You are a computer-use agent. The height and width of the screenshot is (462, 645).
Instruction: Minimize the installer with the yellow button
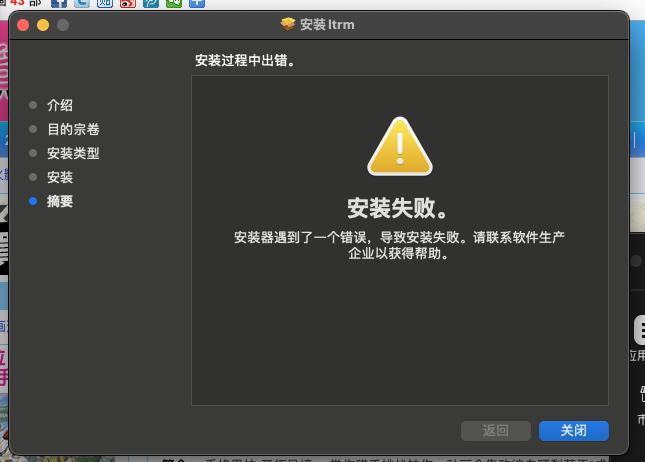point(43,25)
